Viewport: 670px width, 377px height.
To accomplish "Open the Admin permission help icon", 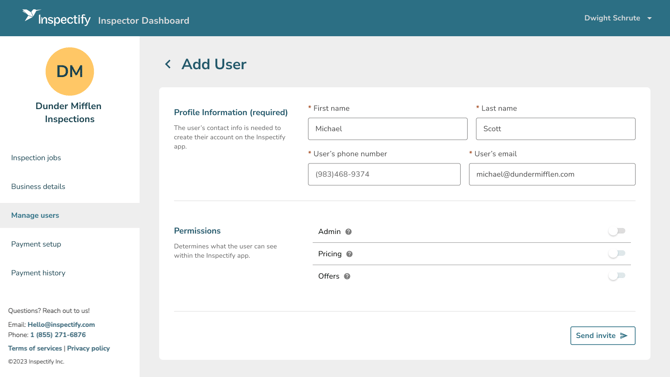I will coord(349,232).
